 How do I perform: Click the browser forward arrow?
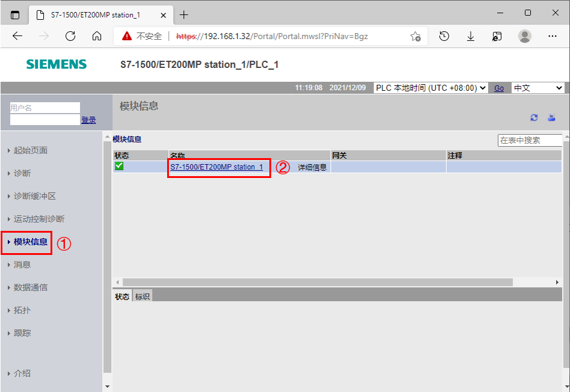[44, 36]
